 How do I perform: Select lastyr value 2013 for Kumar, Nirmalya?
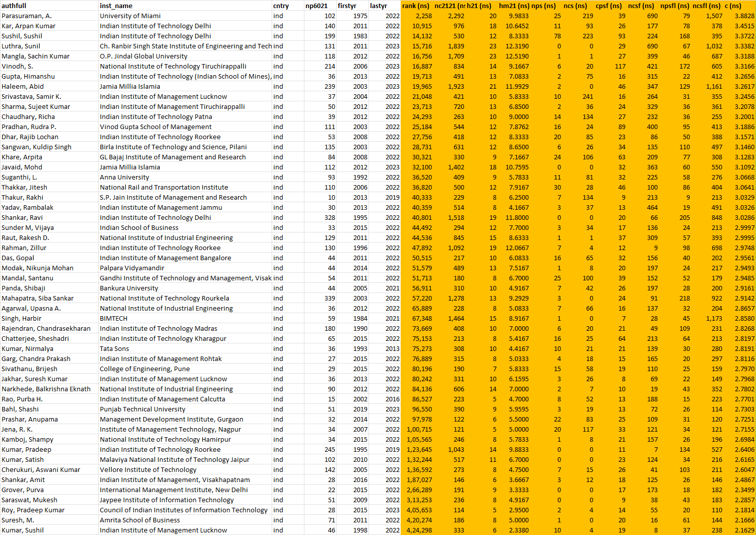[x=393, y=348]
